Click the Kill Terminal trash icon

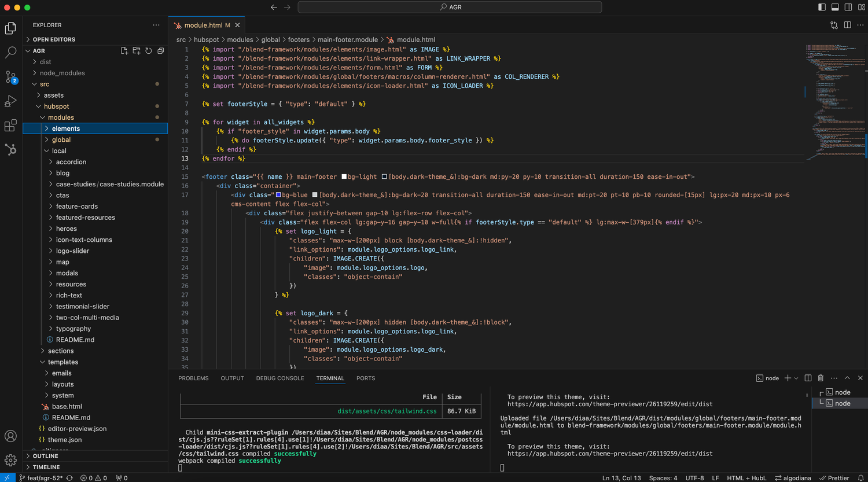click(821, 378)
